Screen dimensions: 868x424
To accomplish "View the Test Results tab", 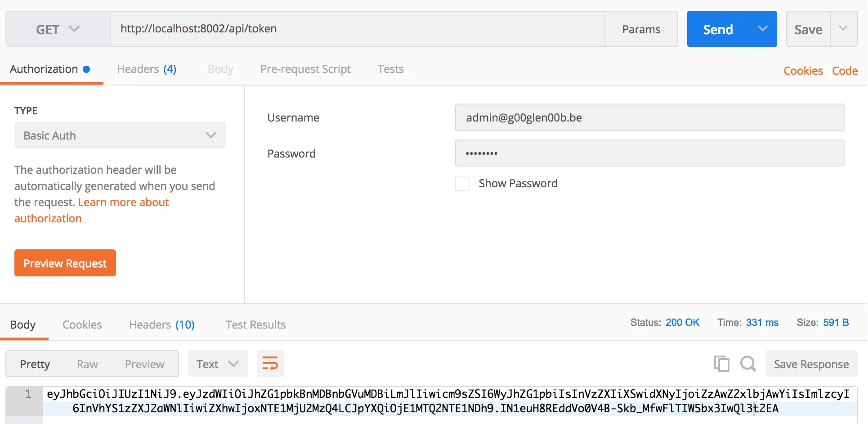I will (255, 324).
